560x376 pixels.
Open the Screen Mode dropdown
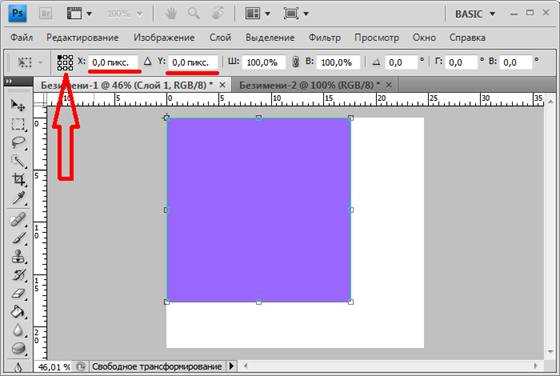tap(296, 14)
